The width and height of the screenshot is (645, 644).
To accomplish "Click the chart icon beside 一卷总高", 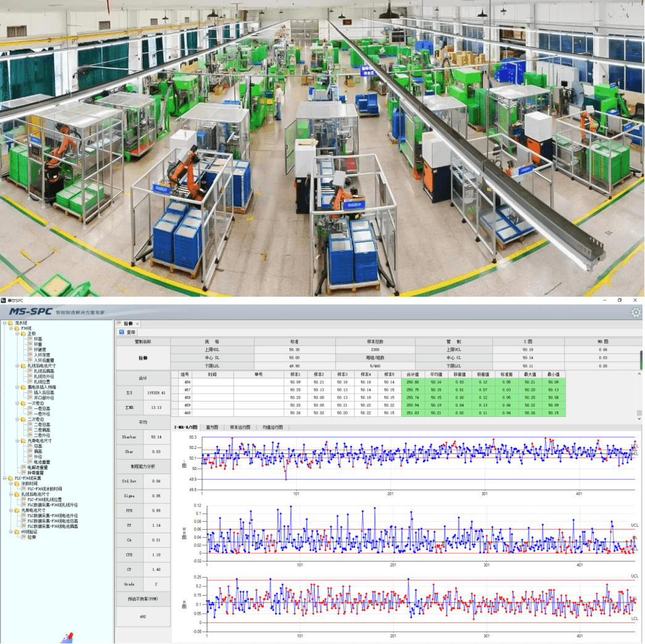I will coord(29,408).
